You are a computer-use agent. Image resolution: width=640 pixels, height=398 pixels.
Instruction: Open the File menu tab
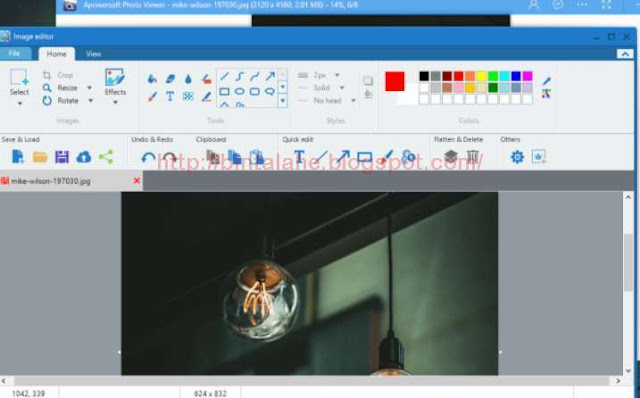pos(14,53)
